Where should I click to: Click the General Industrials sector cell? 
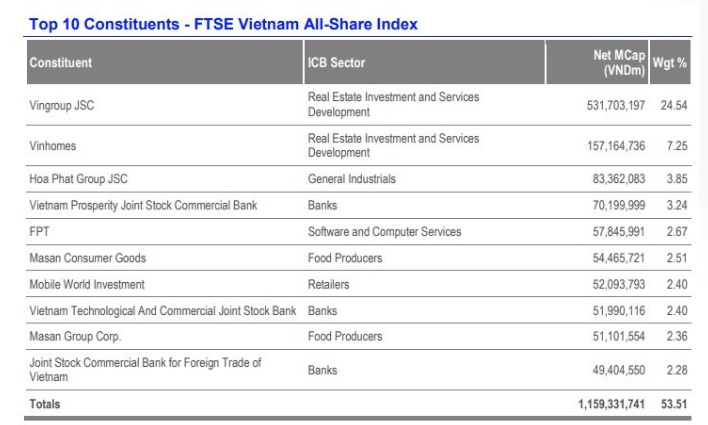[352, 179]
